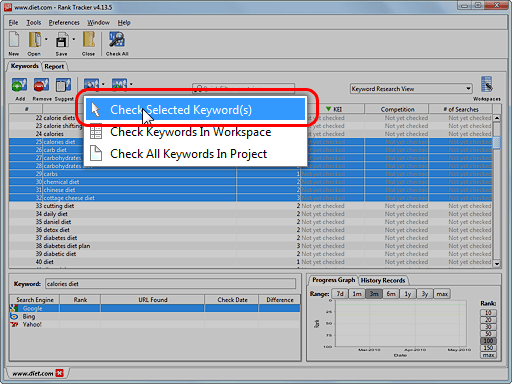The height and width of the screenshot is (384, 512).
Task: Choose Check All Keywords In Project
Action: 195,154
